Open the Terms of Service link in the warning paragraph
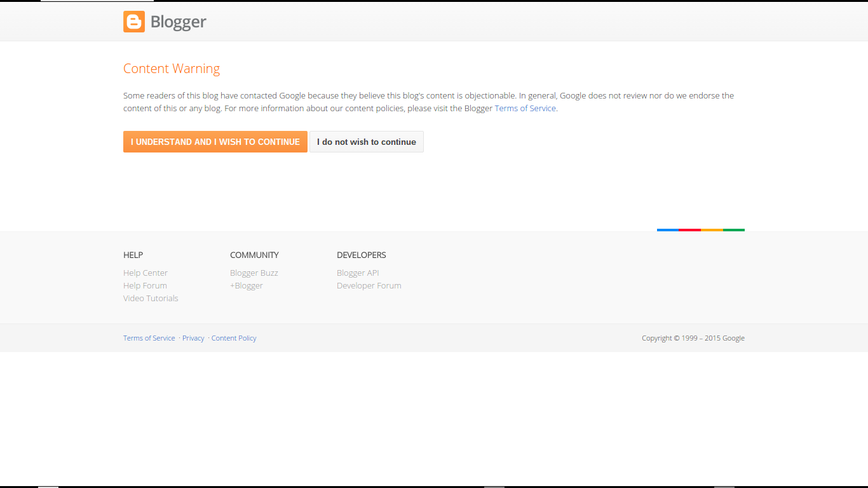The width and height of the screenshot is (868, 488). click(526, 108)
